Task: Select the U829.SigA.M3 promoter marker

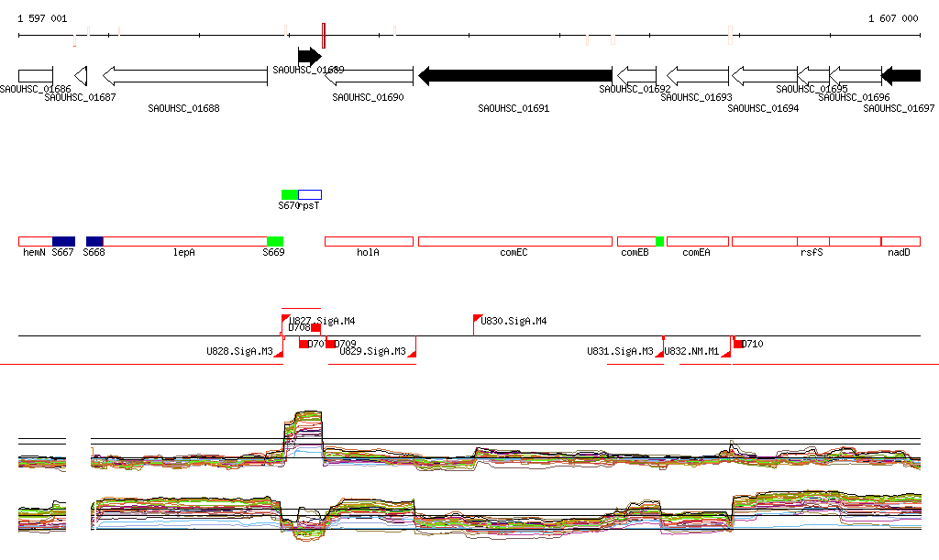Action: (x=412, y=354)
